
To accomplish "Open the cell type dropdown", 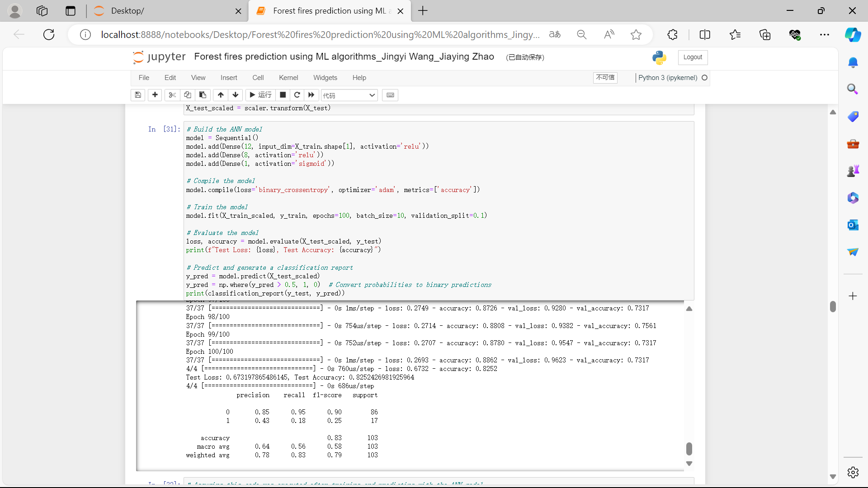I will (x=349, y=95).
